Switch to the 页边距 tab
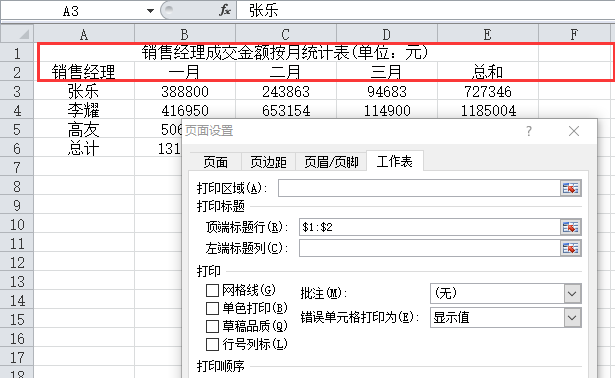615x378 pixels. [x=268, y=162]
